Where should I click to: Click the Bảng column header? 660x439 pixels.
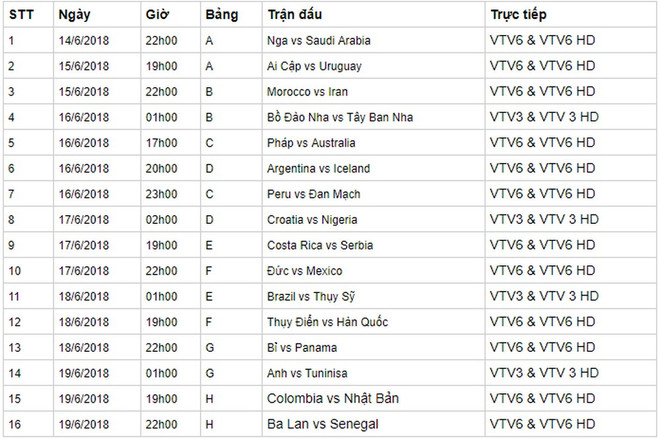point(220,13)
